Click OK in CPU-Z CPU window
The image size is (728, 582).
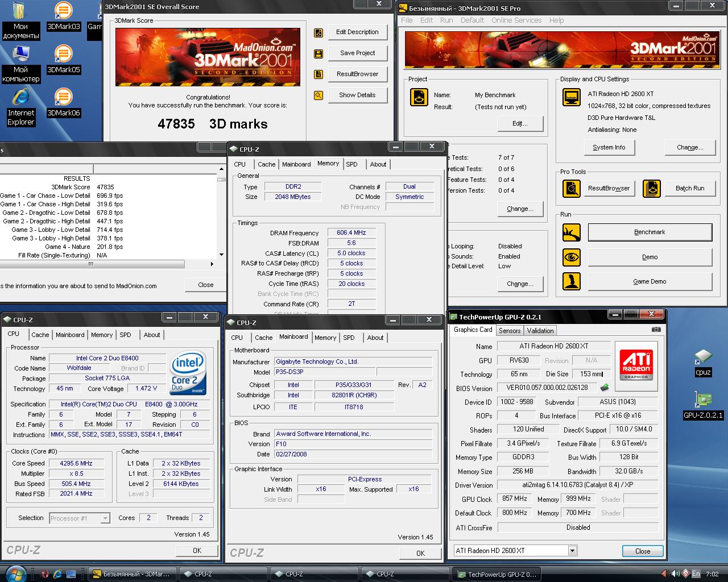click(197, 550)
